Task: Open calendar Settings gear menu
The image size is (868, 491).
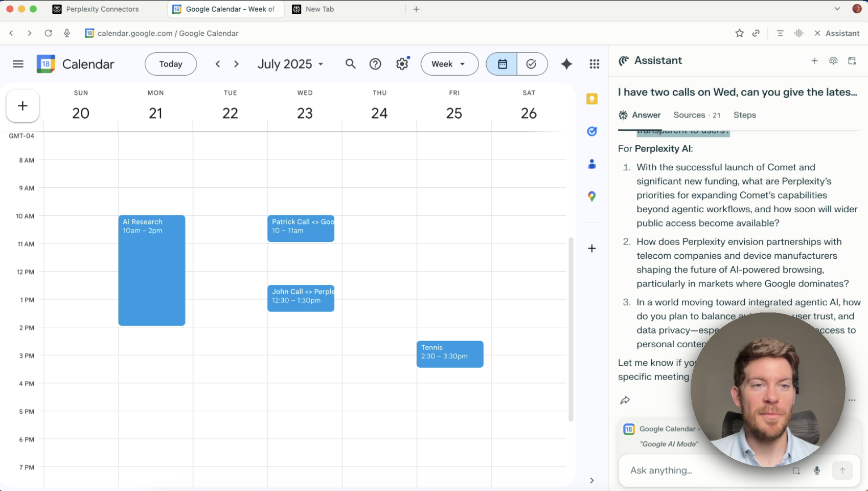Action: point(402,64)
